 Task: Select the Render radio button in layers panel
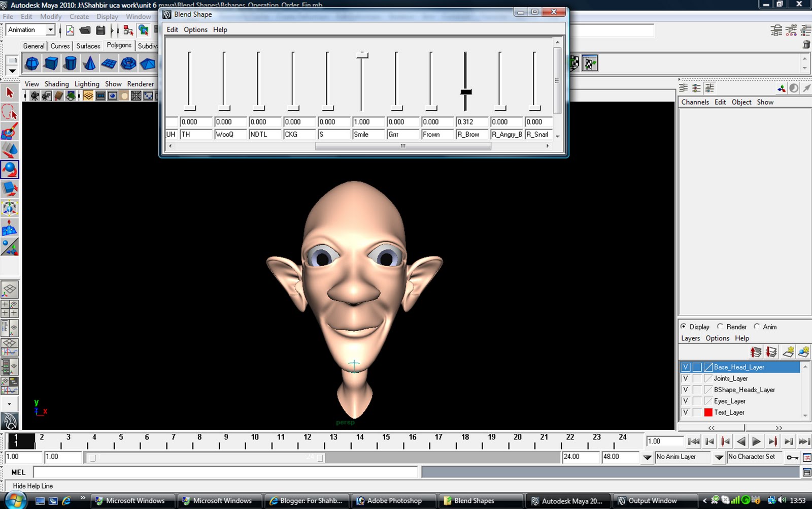click(720, 327)
